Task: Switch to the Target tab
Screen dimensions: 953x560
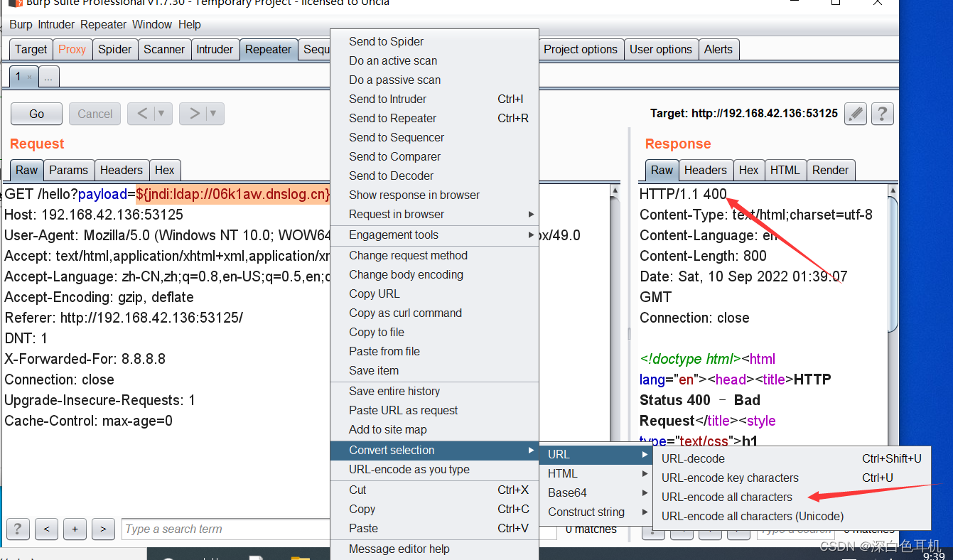Action: click(x=31, y=49)
